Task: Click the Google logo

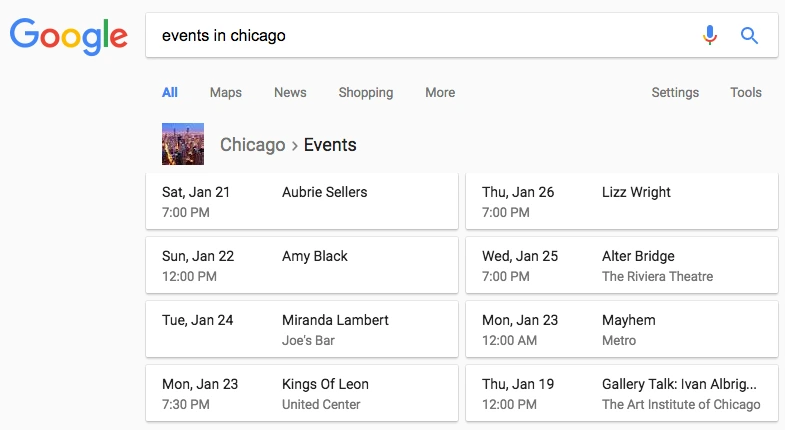Action: coord(69,36)
